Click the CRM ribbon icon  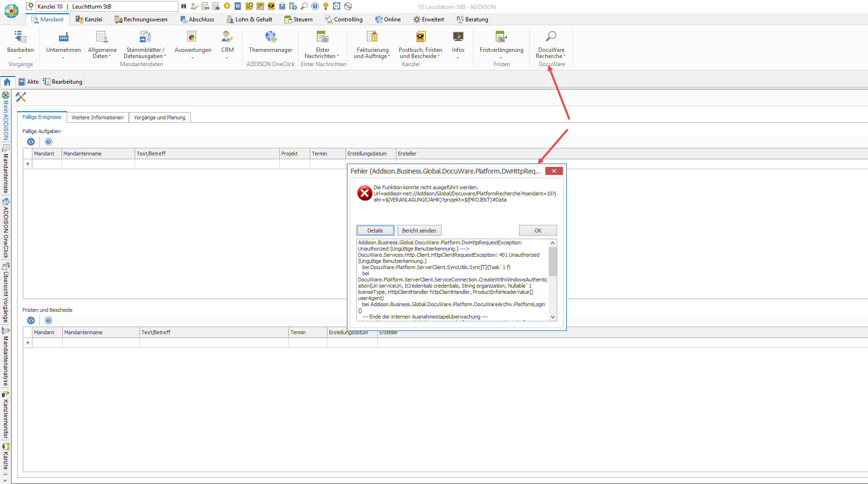(227, 36)
